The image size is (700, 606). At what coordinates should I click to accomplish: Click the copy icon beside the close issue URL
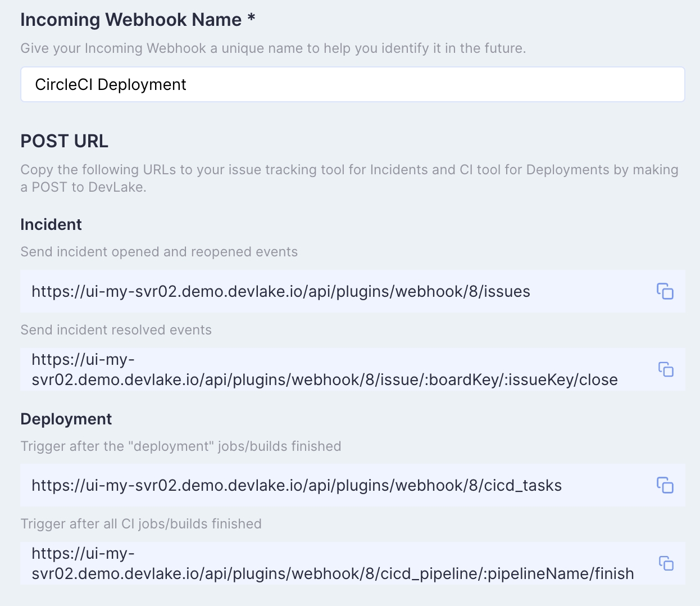(665, 369)
